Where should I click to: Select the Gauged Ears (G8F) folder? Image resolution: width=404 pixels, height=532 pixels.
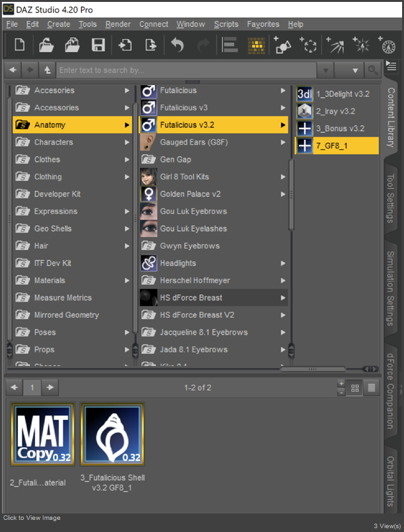pyautogui.click(x=214, y=142)
